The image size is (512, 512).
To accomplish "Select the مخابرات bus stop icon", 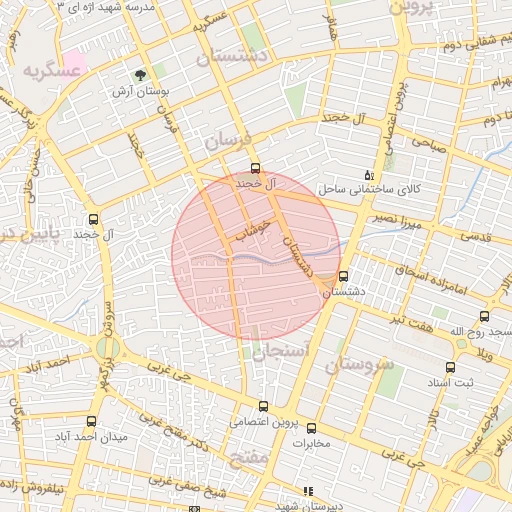I will [311, 428].
